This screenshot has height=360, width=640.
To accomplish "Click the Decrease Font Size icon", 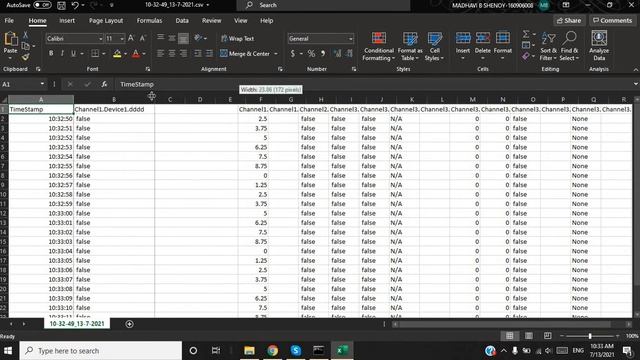I will pos(142,38).
